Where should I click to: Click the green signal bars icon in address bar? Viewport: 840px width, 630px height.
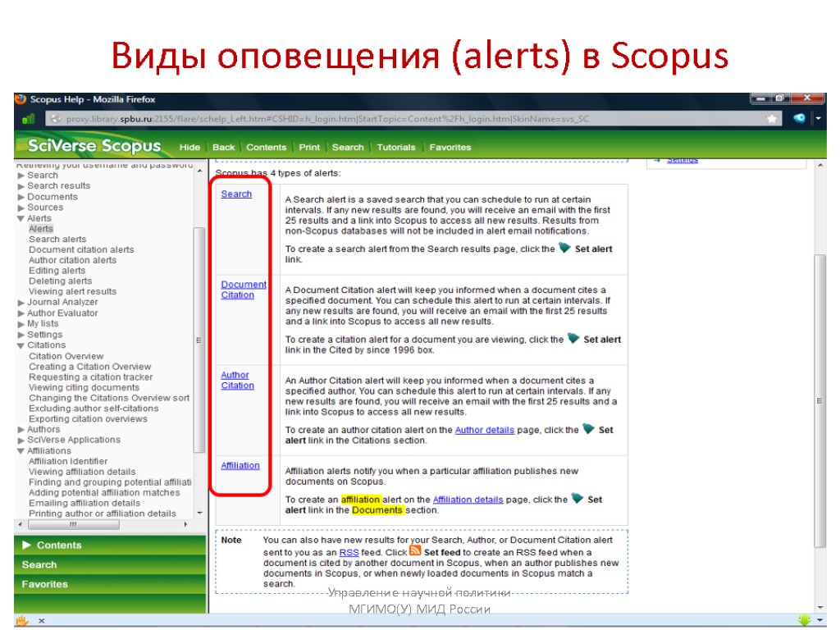click(28, 119)
